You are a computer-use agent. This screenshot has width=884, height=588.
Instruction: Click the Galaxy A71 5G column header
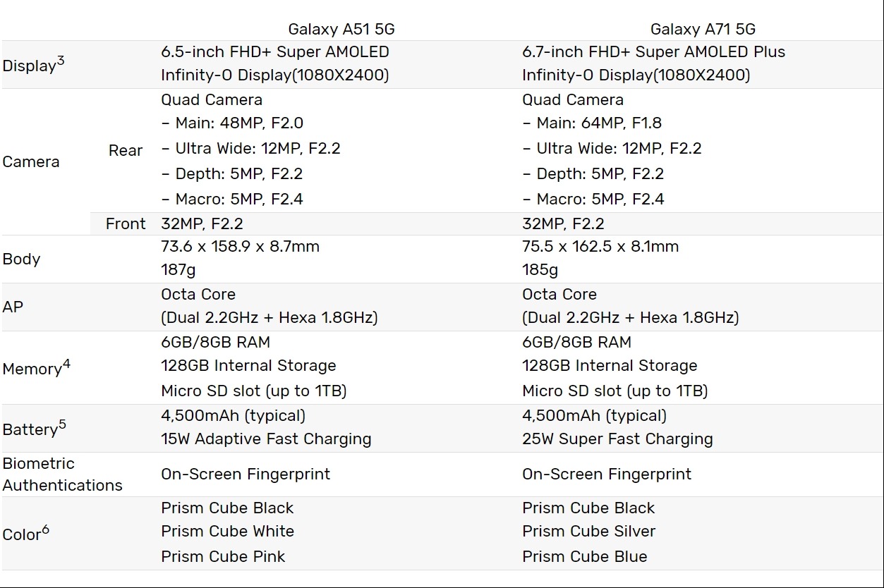click(x=703, y=29)
